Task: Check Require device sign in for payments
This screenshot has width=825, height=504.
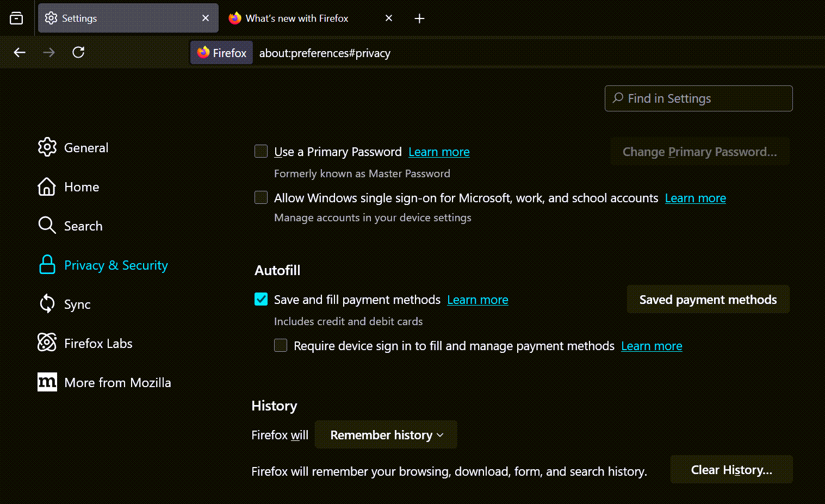Action: click(x=281, y=345)
